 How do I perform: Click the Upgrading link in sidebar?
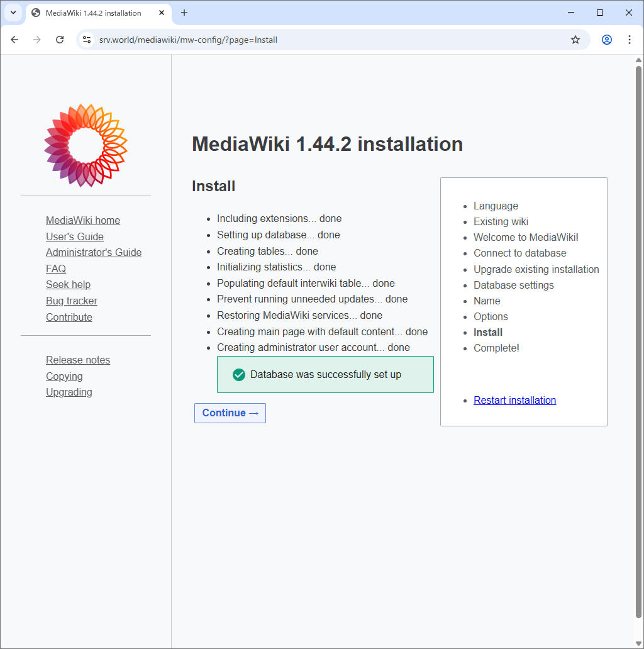pyautogui.click(x=69, y=392)
